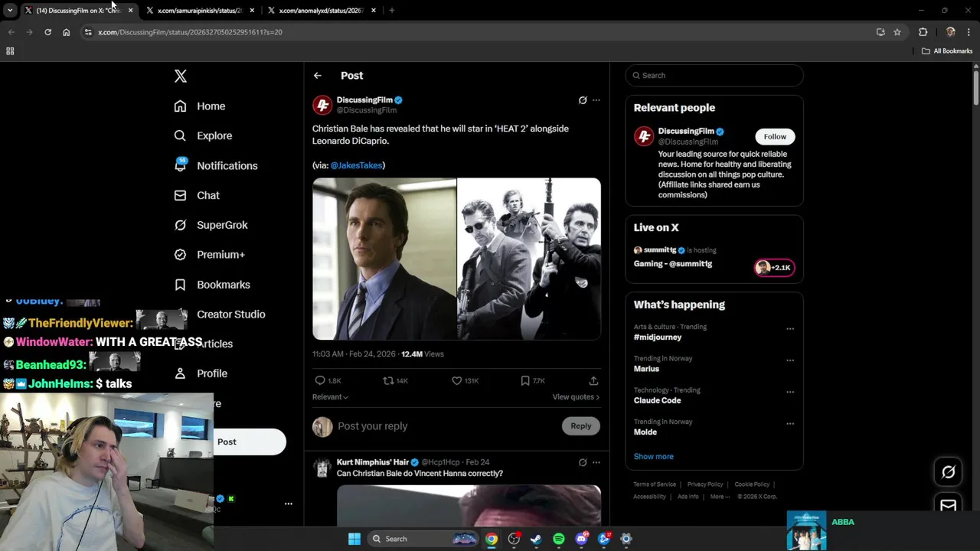Click the X search box
This screenshot has height=551, width=980.
coord(714,76)
